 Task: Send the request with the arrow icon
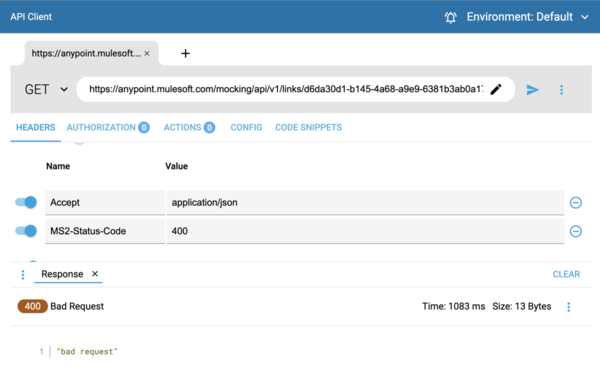[532, 90]
